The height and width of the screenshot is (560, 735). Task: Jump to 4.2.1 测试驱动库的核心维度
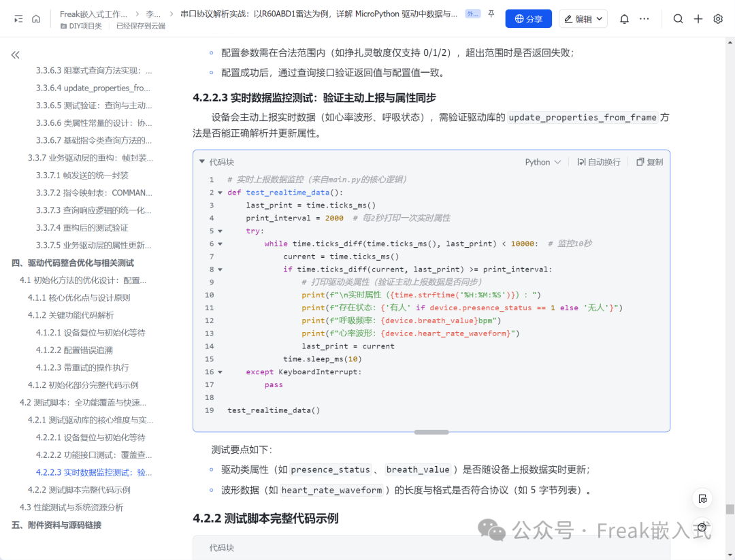tap(90, 421)
